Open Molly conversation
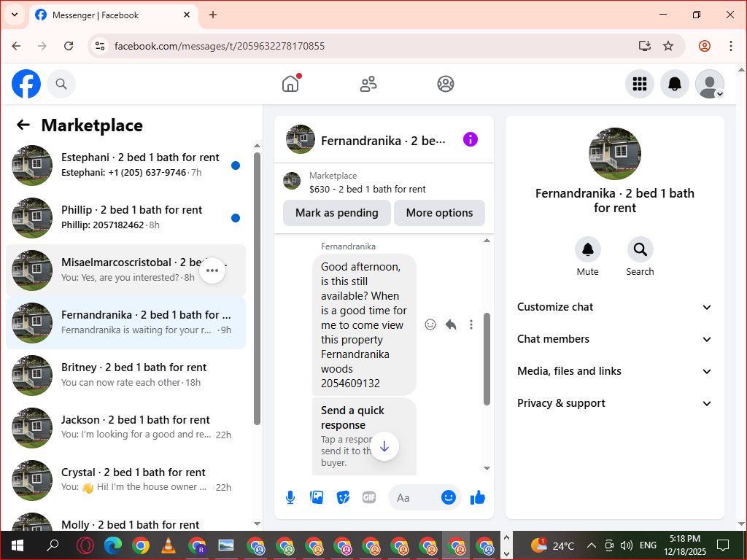The width and height of the screenshot is (747, 560). coord(125,521)
